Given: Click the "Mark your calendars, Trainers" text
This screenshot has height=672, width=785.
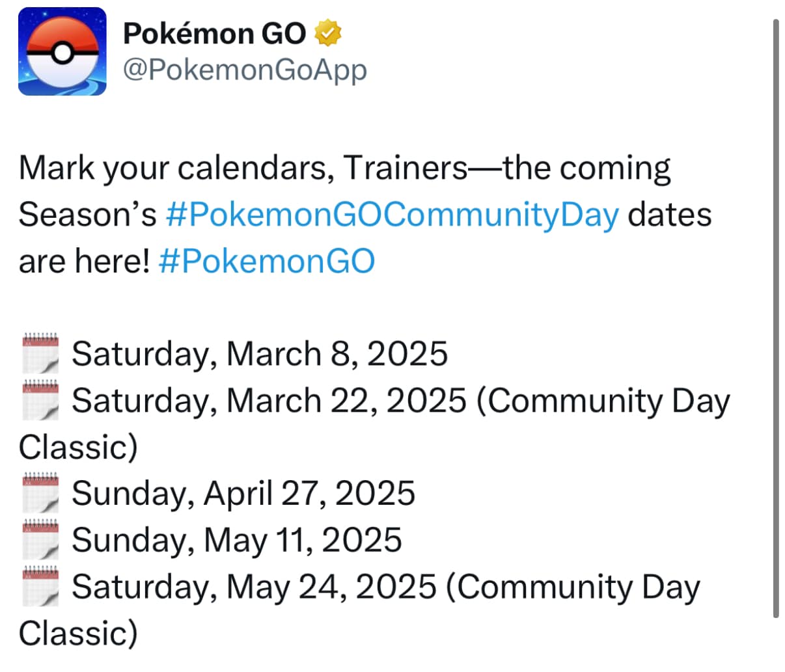Looking at the screenshot, I should (x=242, y=168).
